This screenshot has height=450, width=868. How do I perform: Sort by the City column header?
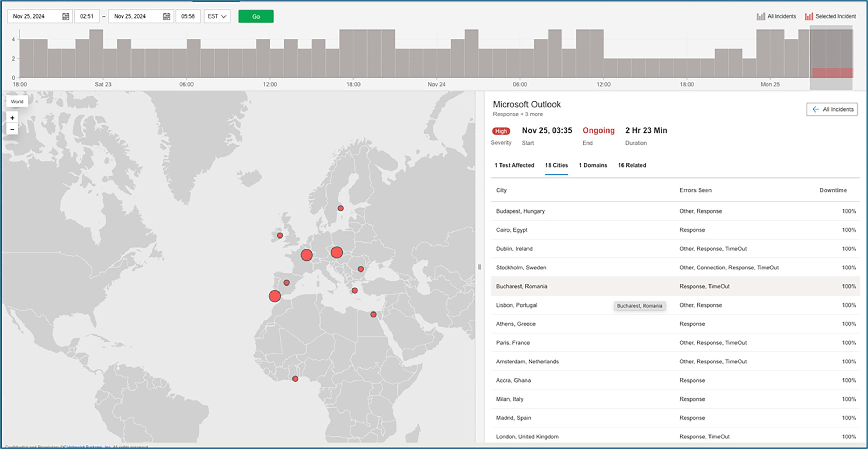click(x=501, y=190)
